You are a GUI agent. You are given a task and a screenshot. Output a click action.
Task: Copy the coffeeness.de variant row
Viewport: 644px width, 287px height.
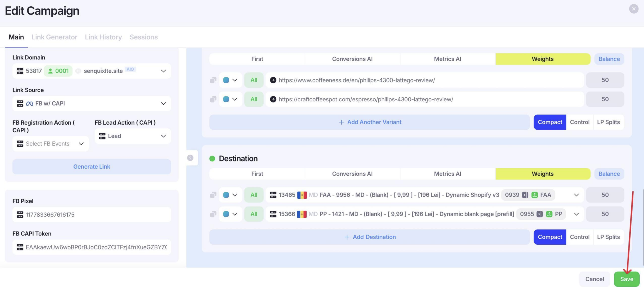(x=213, y=80)
